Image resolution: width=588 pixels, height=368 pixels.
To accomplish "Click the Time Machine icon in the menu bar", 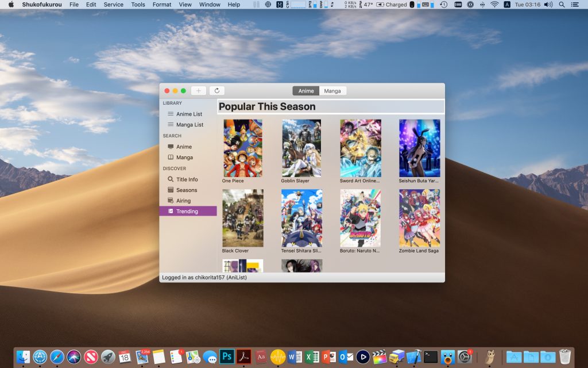I will (x=444, y=5).
